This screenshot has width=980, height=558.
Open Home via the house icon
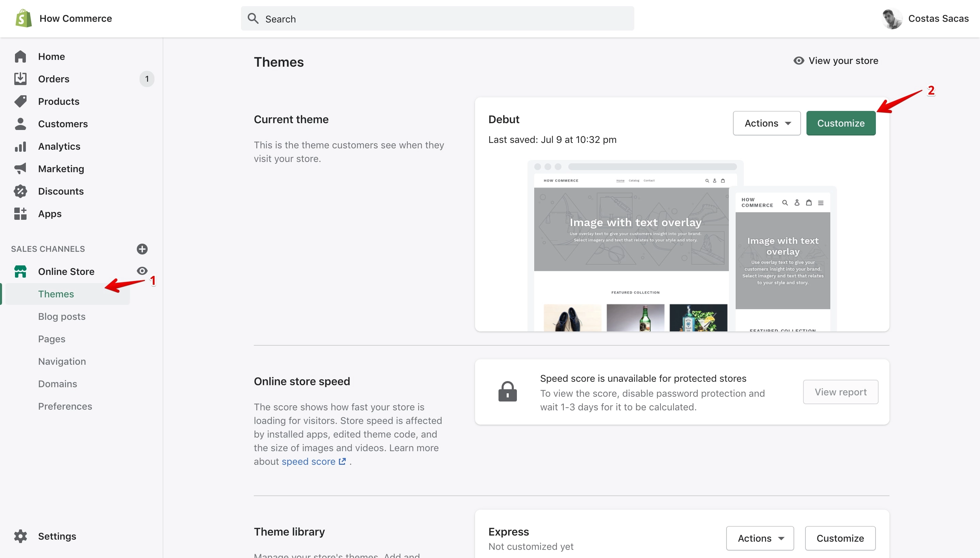20,57
